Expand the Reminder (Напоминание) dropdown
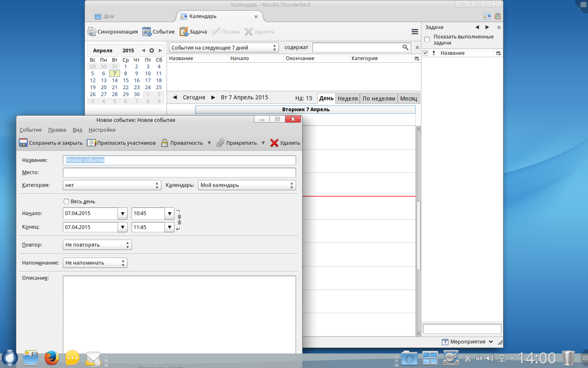This screenshot has width=588, height=368. 95,263
